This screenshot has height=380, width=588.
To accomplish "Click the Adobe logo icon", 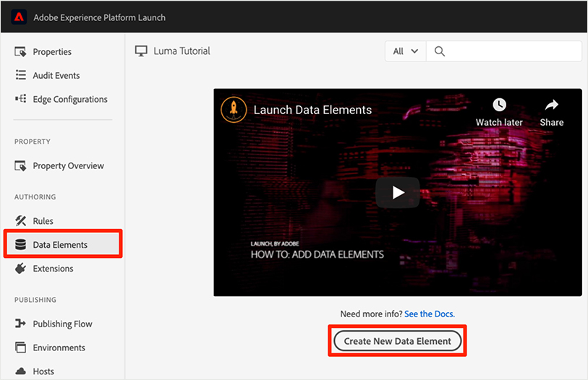I will (x=19, y=17).
